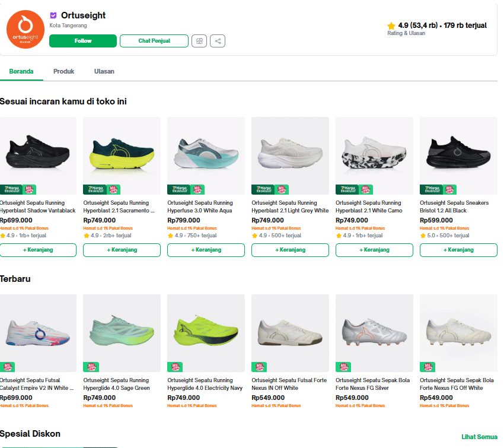Click the red Mall badge on Forte Nexus FG Silver

(x=343, y=367)
